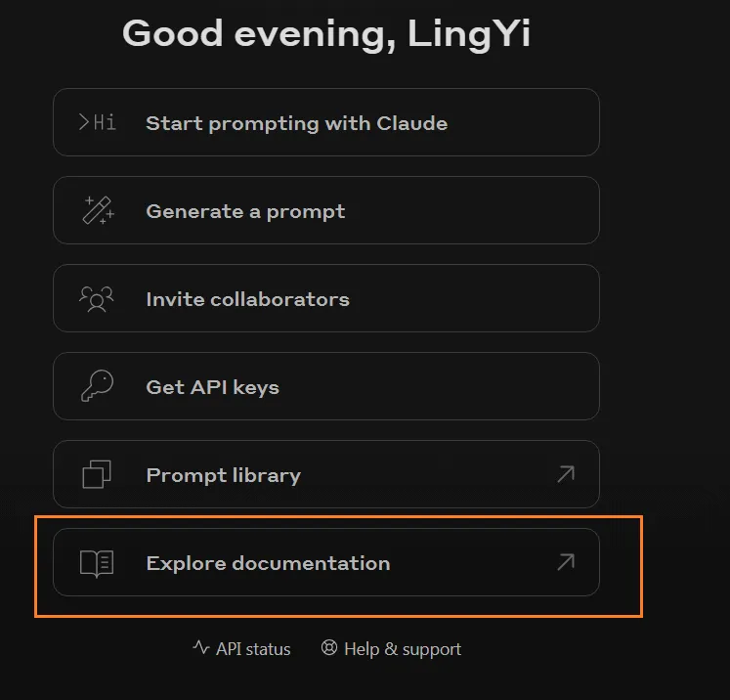Click the '>Hi' prompt icon
The height and width of the screenshot is (700, 730).
[x=97, y=122]
